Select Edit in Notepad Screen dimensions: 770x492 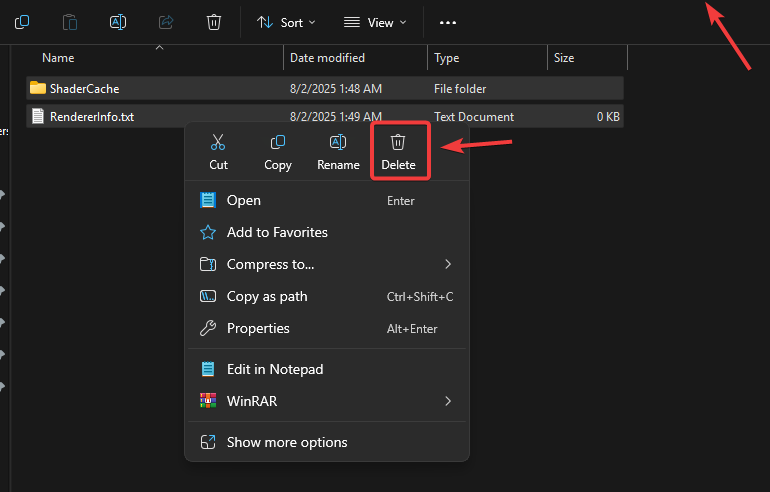pos(275,369)
